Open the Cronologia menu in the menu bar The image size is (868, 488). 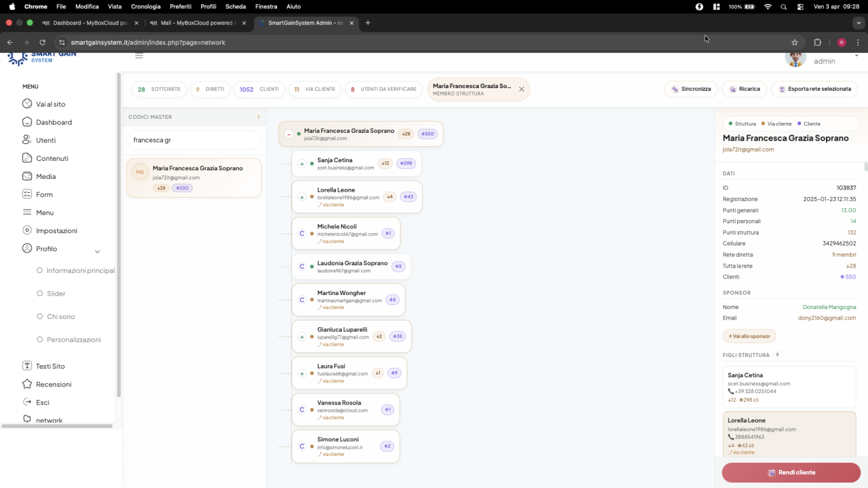(146, 7)
